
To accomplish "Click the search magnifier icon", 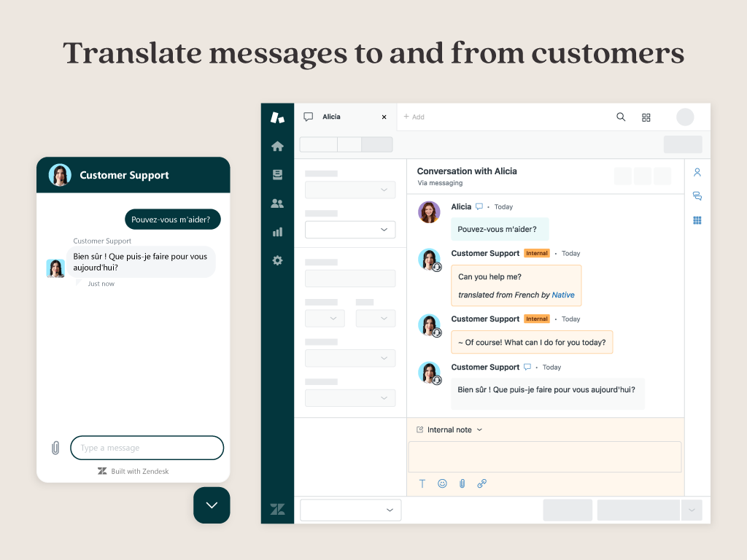I will click(x=621, y=117).
